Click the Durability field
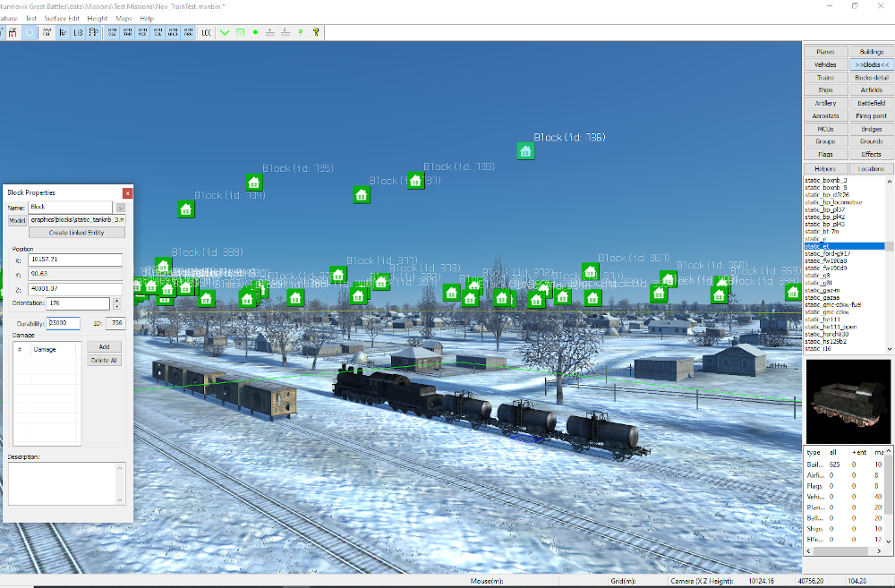This screenshot has height=588, width=895. pos(64,323)
